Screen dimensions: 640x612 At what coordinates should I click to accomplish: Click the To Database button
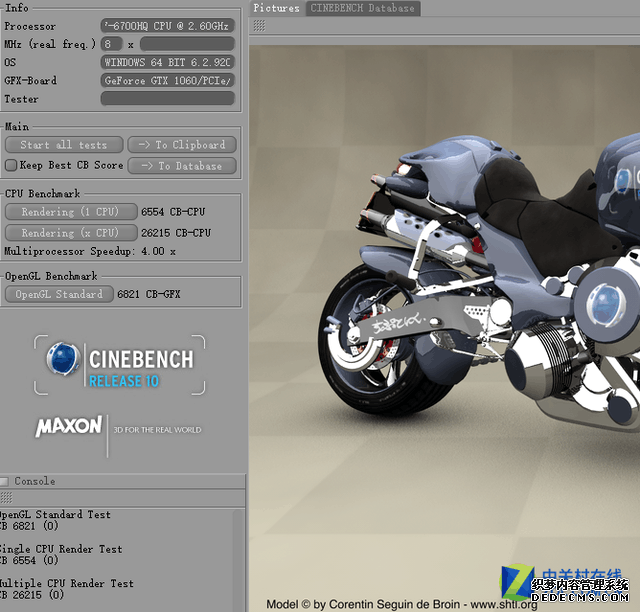coord(182,166)
